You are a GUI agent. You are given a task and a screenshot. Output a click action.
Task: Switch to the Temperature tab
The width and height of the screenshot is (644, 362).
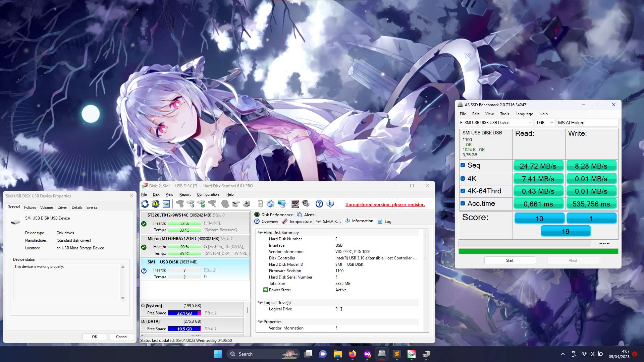[297, 222]
